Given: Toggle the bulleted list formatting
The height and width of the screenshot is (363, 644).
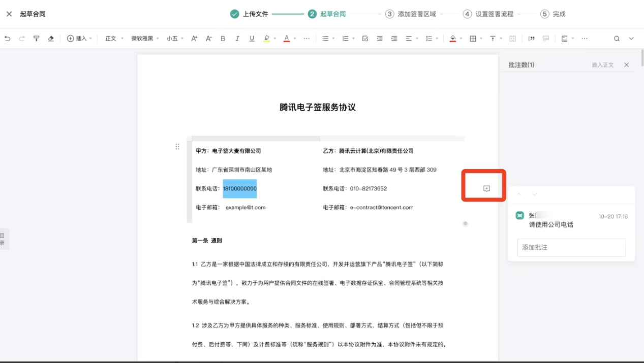Looking at the screenshot, I should pyautogui.click(x=326, y=38).
